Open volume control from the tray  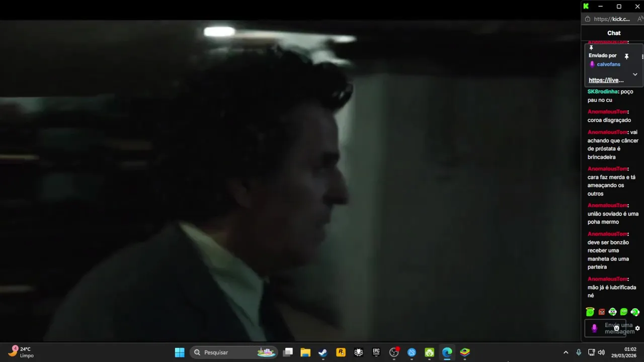601,352
